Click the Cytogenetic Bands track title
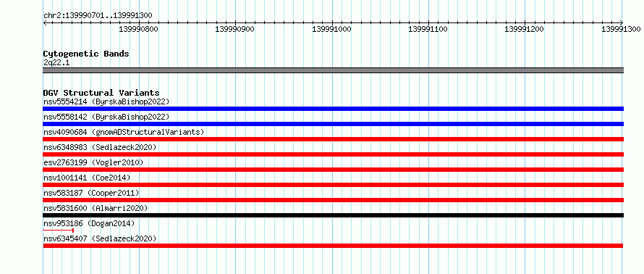 click(86, 54)
